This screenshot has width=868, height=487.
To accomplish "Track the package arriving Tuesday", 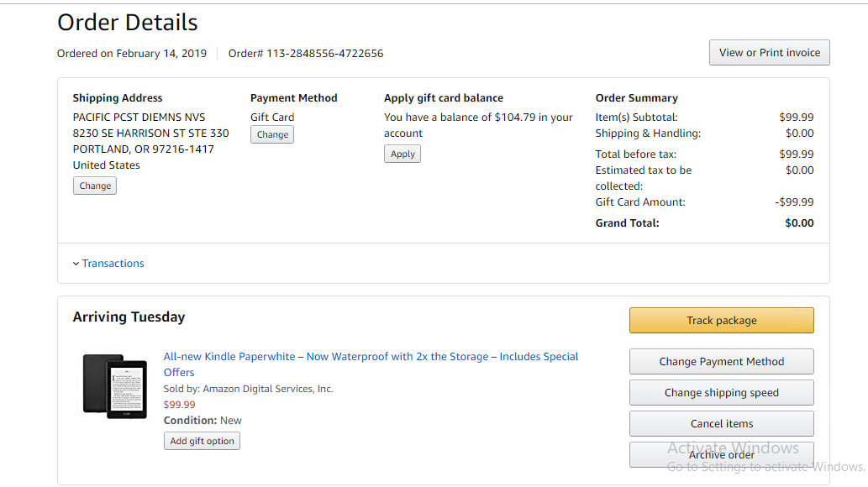I will [x=721, y=320].
